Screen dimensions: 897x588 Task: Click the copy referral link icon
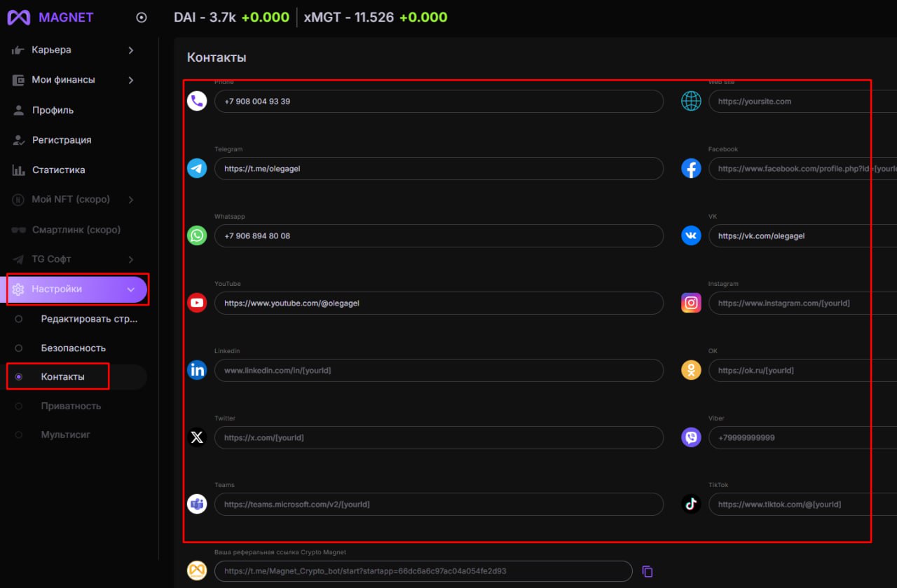tap(648, 571)
